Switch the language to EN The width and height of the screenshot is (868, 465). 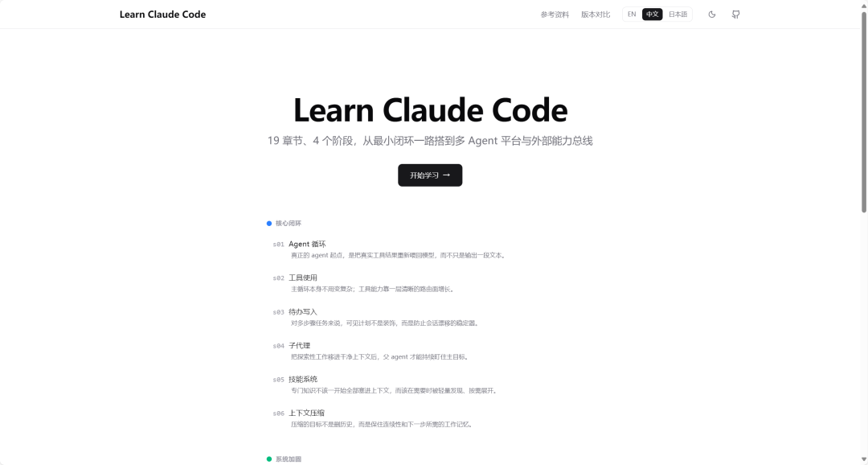click(630, 14)
